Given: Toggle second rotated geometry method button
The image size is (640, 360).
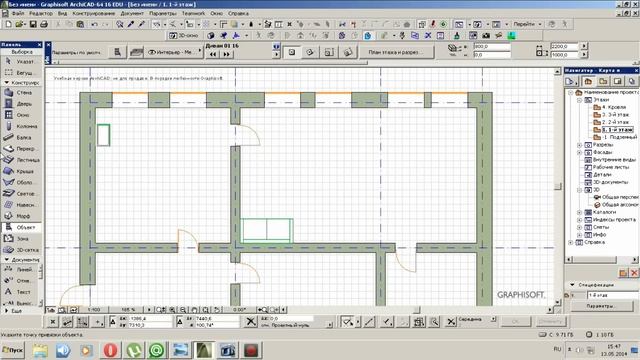Looking at the screenshot, I should tap(310, 52).
